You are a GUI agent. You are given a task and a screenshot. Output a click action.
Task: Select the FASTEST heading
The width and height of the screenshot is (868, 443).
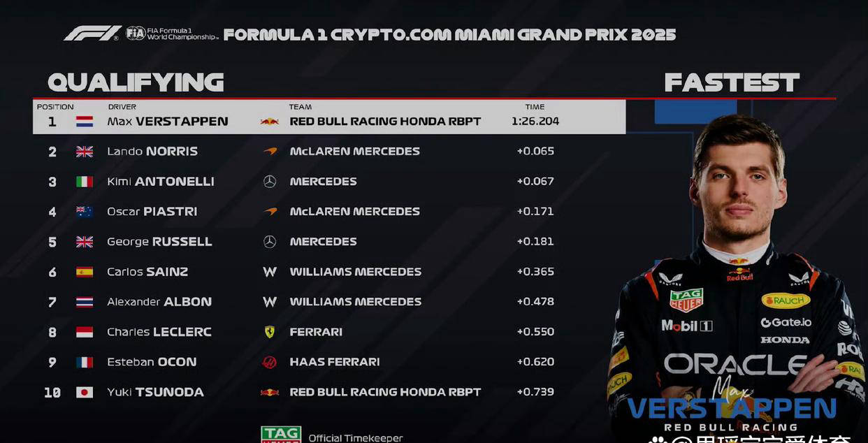(732, 82)
